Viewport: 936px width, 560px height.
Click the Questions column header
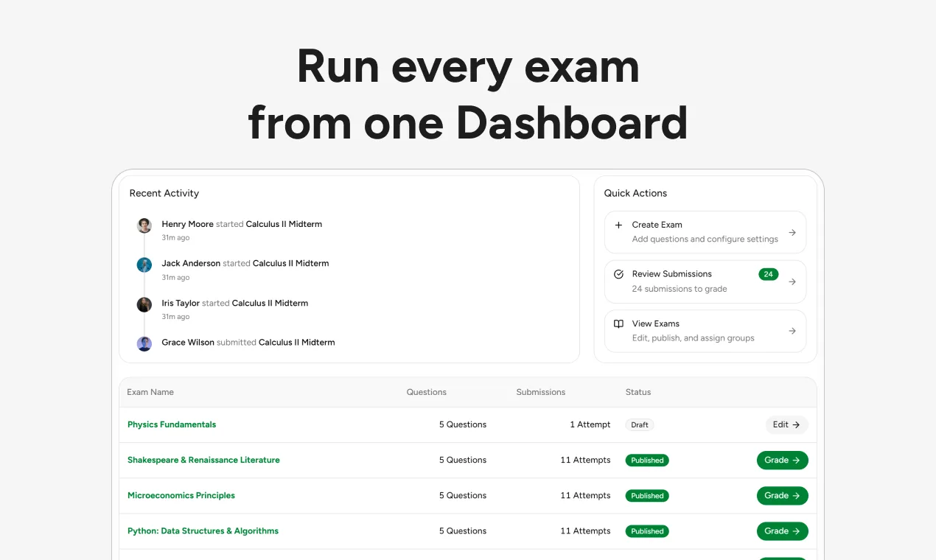coord(427,392)
